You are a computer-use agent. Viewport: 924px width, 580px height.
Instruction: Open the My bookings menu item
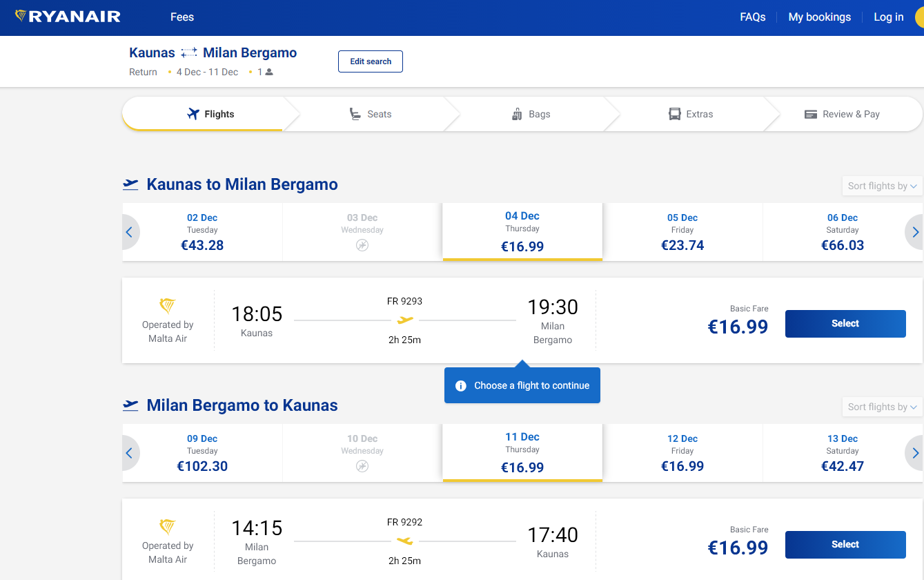click(819, 17)
